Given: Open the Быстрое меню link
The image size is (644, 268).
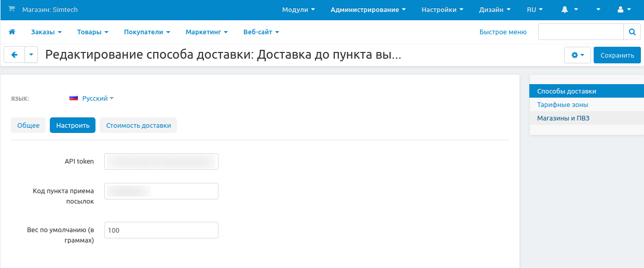Looking at the screenshot, I should [502, 32].
